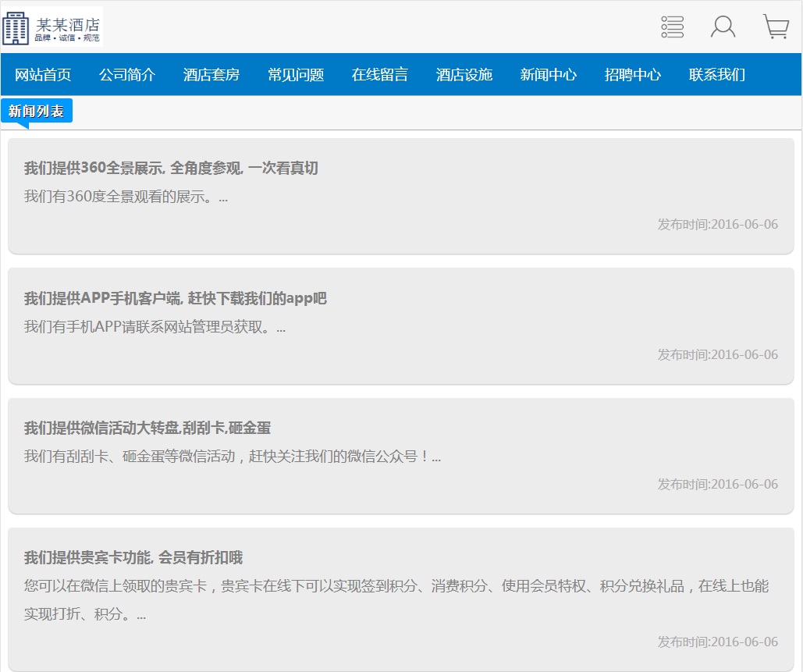Click publish date of the 贵宾卡功能 article
Image resolution: width=803 pixels, height=672 pixels.
[x=717, y=642]
